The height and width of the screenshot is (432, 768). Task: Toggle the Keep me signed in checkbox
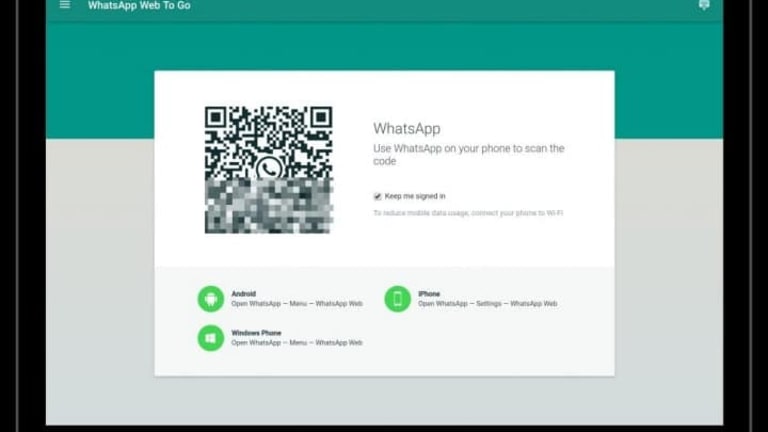pos(377,196)
